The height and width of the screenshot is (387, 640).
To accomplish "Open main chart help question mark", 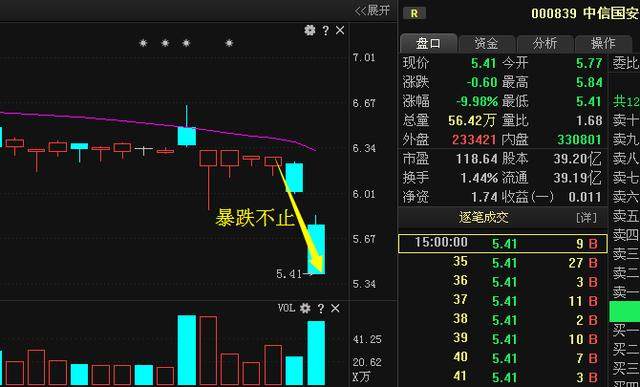I will tap(325, 31).
